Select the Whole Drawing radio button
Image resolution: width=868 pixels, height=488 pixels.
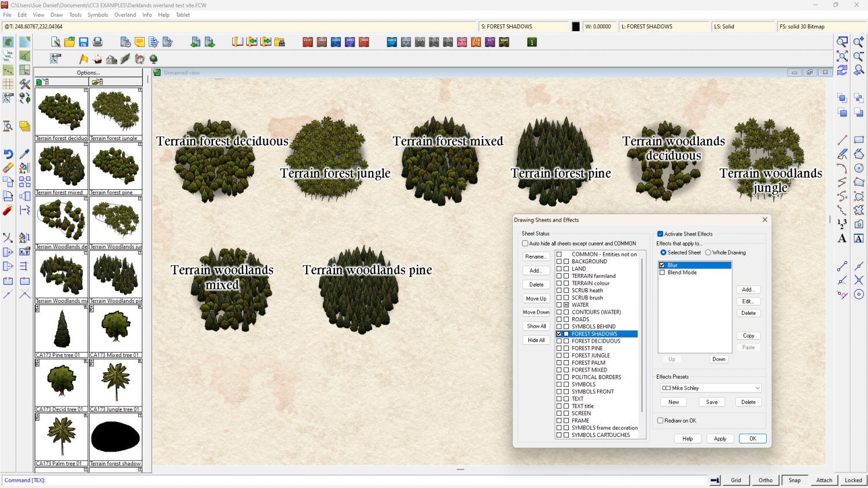point(708,252)
